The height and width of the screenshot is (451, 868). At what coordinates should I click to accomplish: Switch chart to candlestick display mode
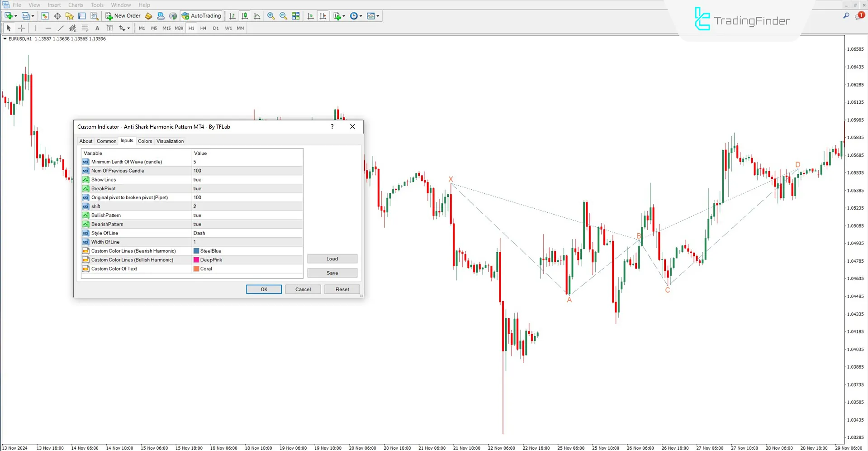[244, 15]
